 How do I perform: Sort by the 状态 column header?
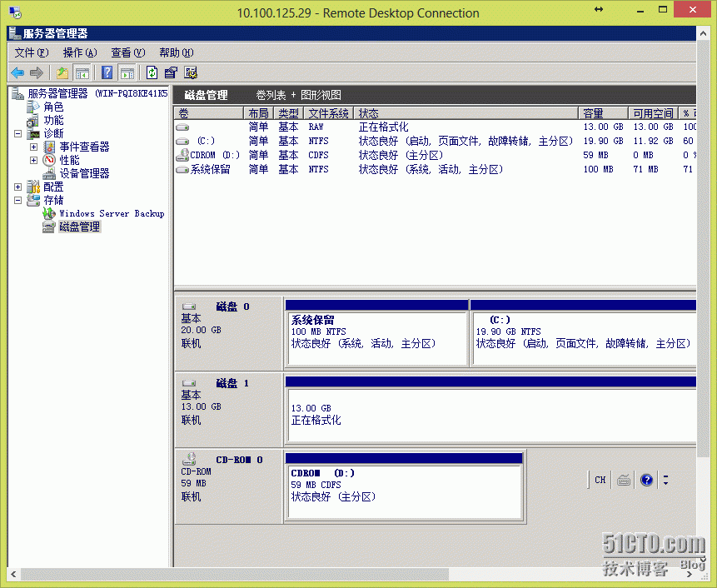[466, 113]
